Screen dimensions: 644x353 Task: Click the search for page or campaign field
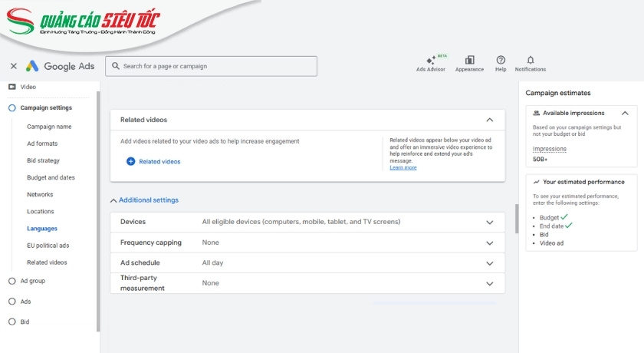211,66
